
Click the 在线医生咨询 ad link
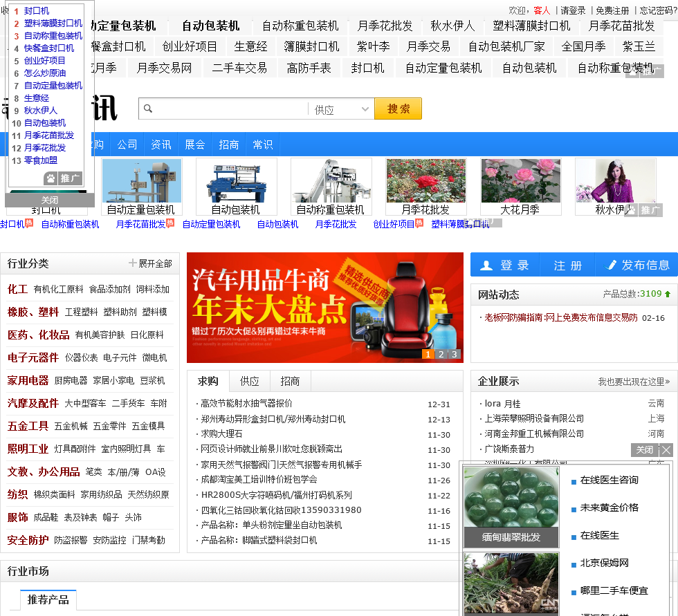[x=609, y=480]
